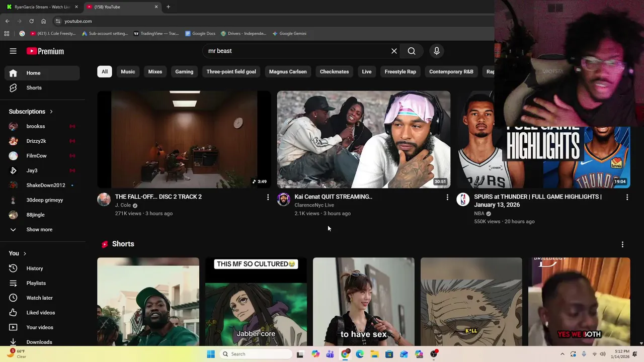The image size is (644, 362).
Task: Select the Magnus Carlsen filter chip
Action: pyautogui.click(x=288, y=71)
